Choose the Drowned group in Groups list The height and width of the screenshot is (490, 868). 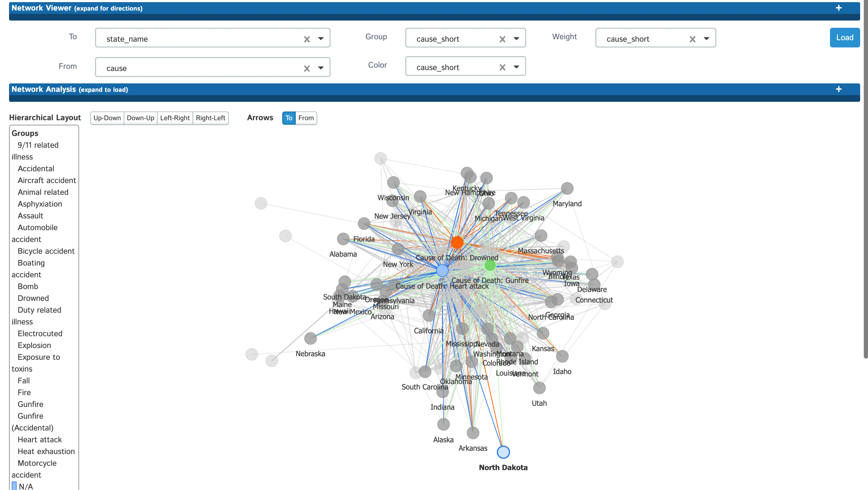[x=33, y=298]
